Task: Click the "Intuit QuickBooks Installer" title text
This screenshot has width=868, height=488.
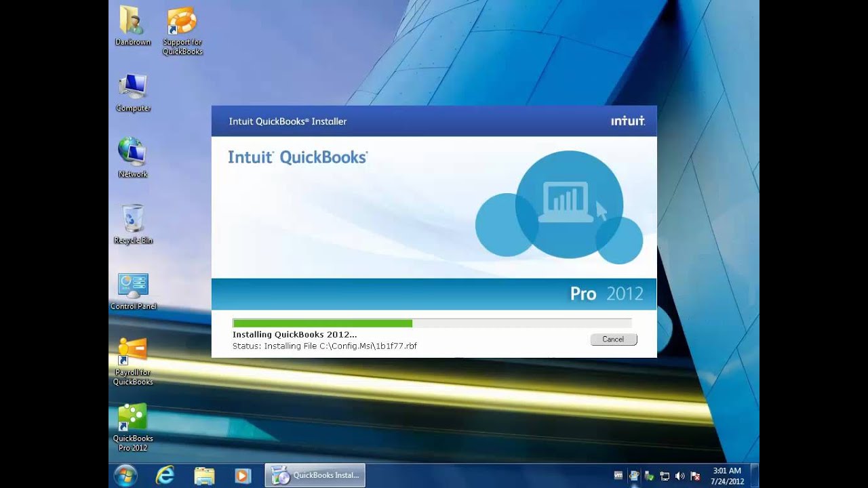Action: pyautogui.click(x=288, y=122)
